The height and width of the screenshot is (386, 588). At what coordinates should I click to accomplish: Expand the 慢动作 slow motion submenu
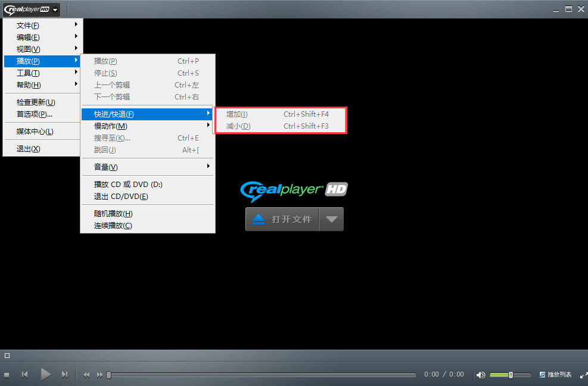111,126
